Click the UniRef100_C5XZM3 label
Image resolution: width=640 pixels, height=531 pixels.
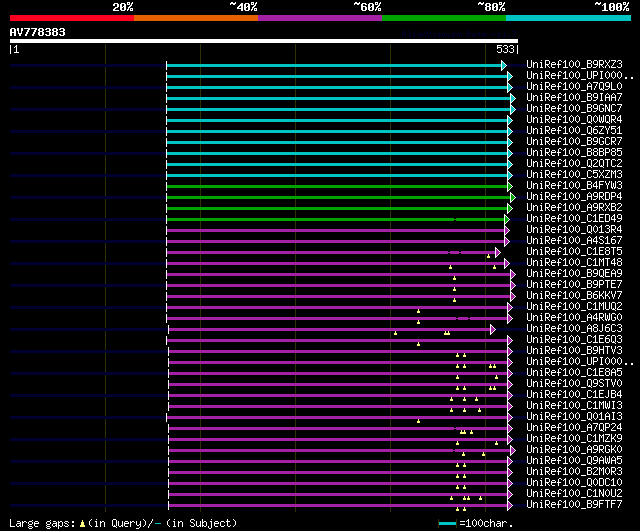coord(574,175)
